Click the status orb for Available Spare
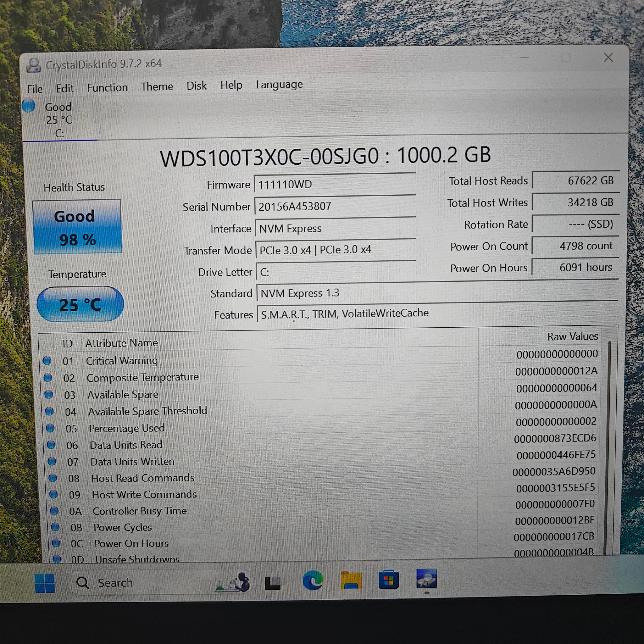The image size is (644, 644). (x=49, y=394)
